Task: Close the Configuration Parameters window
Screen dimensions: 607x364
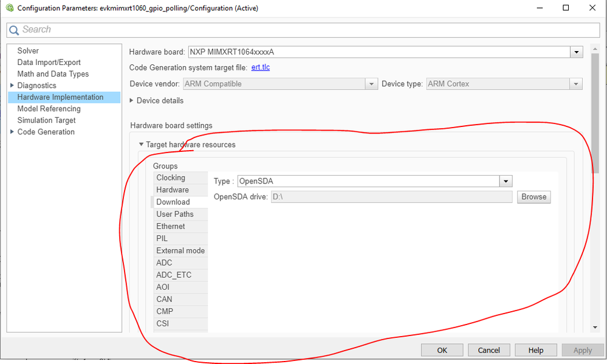Action: tap(592, 8)
